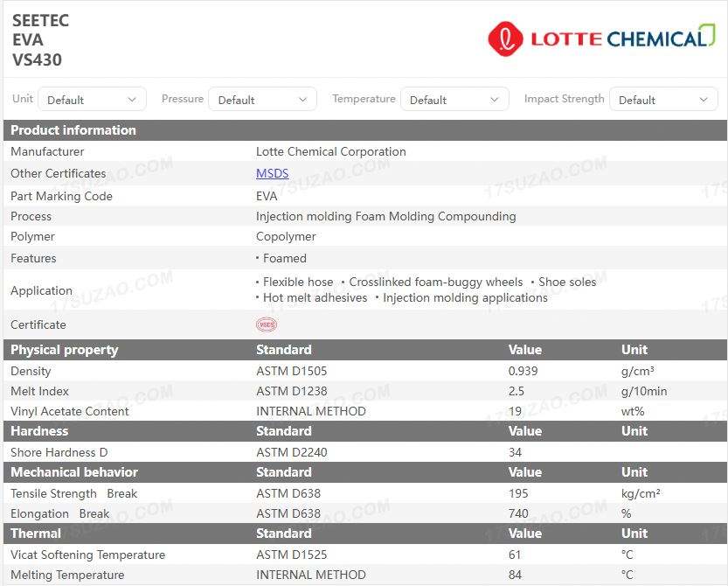
Task: Click the Vicat softening value '61'
Action: pyautogui.click(x=515, y=555)
